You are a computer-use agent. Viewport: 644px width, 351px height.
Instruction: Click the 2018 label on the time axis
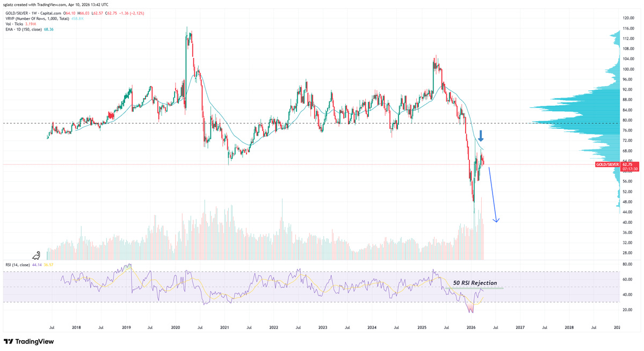click(x=76, y=327)
